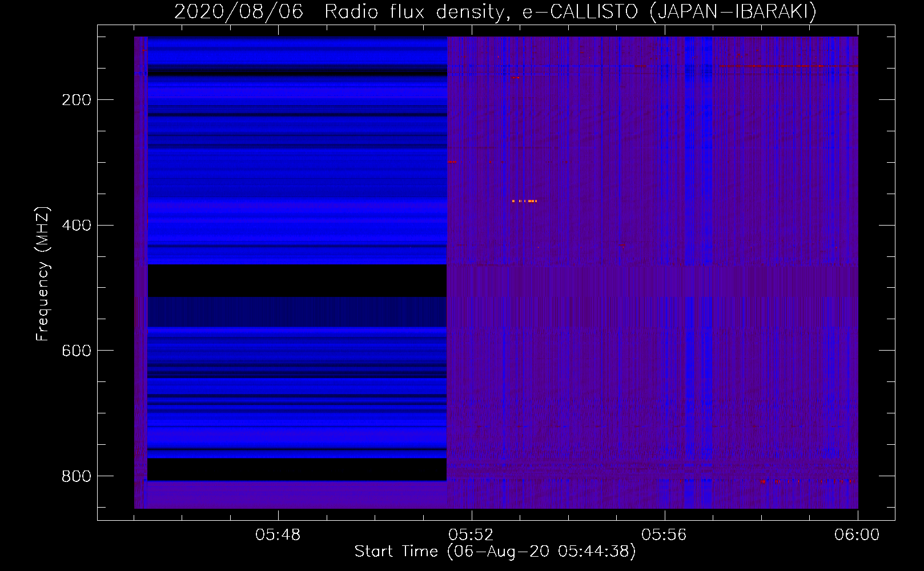Click the 'Frequency (MHZ)' axis label
The height and width of the screenshot is (571, 924).
tap(43, 274)
